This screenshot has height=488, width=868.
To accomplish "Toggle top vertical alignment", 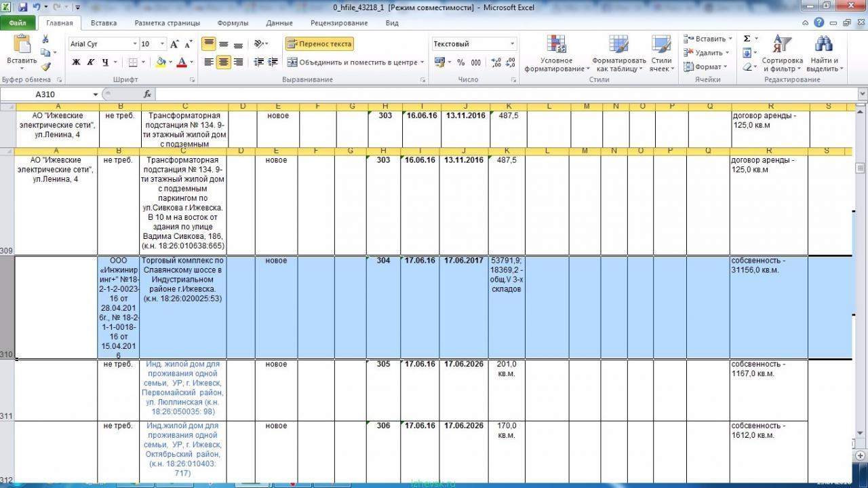I will point(209,44).
